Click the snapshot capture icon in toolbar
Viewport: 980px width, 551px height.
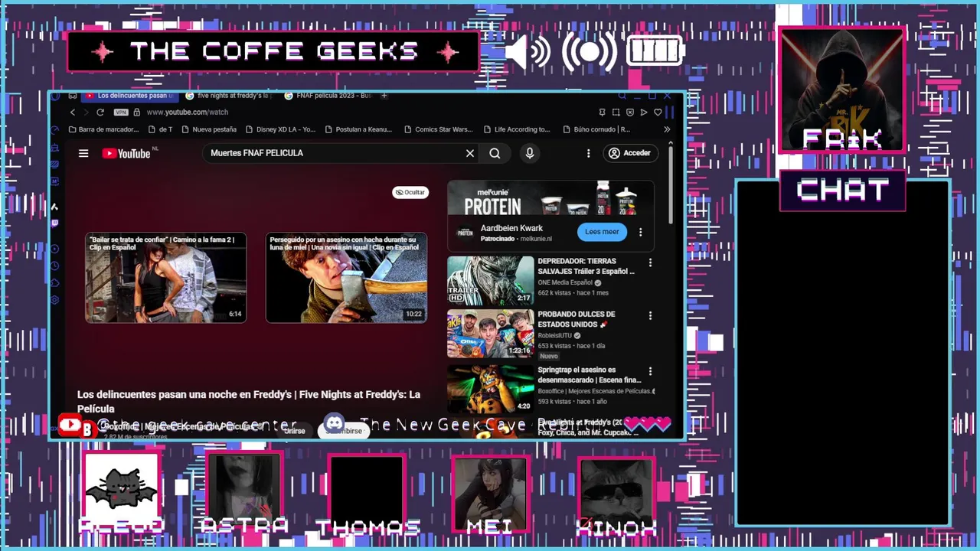(616, 112)
